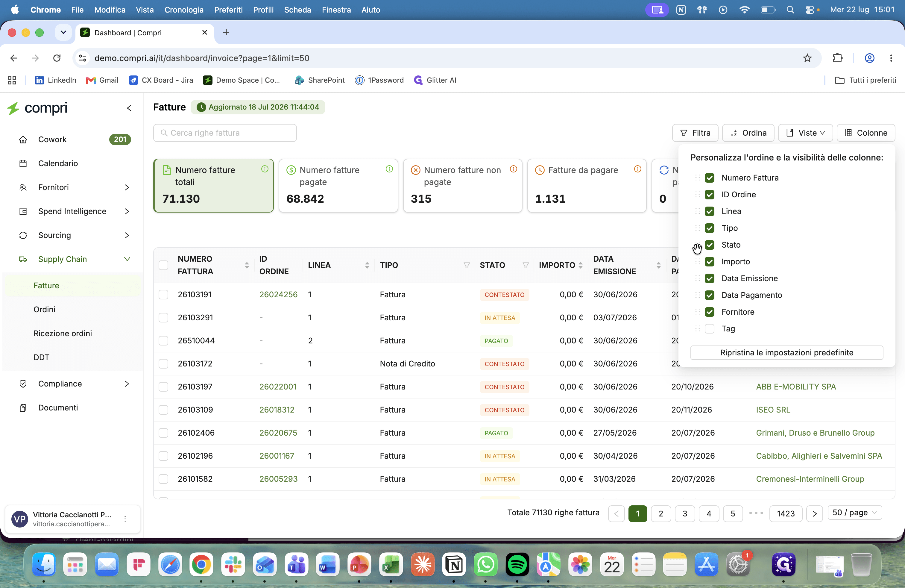Image resolution: width=905 pixels, height=588 pixels.
Task: Open the Filtra funnel filter
Action: 695,133
